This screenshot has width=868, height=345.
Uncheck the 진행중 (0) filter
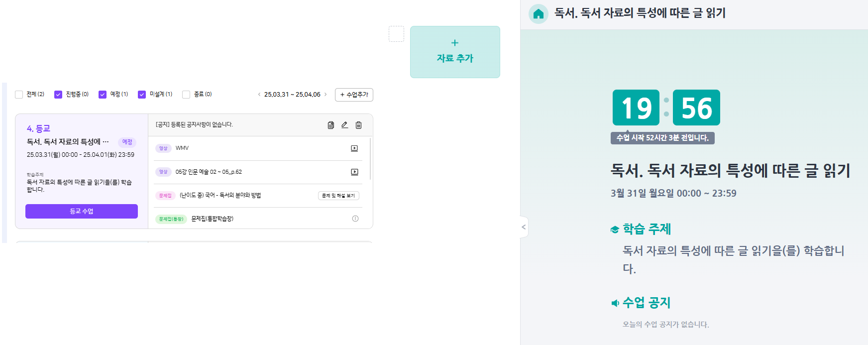click(58, 95)
